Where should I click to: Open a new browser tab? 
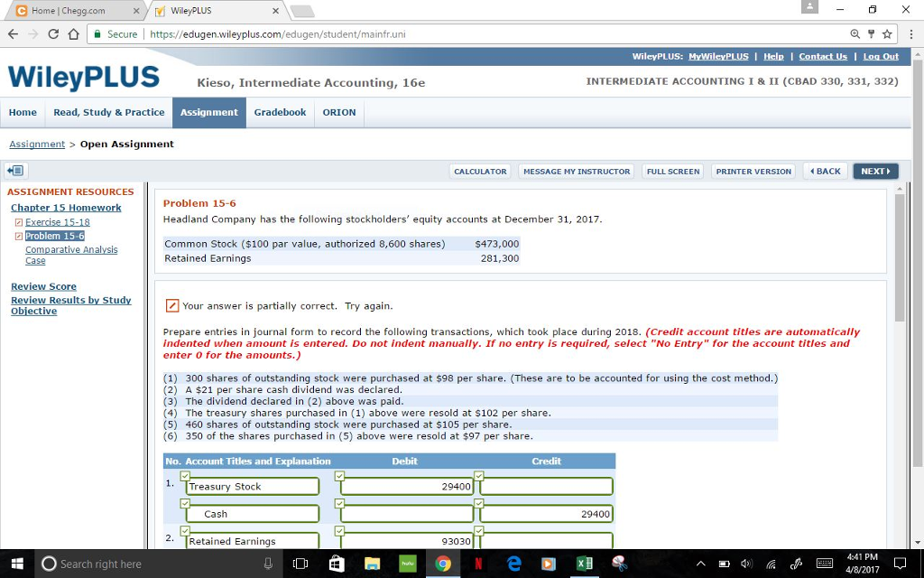coord(301,11)
